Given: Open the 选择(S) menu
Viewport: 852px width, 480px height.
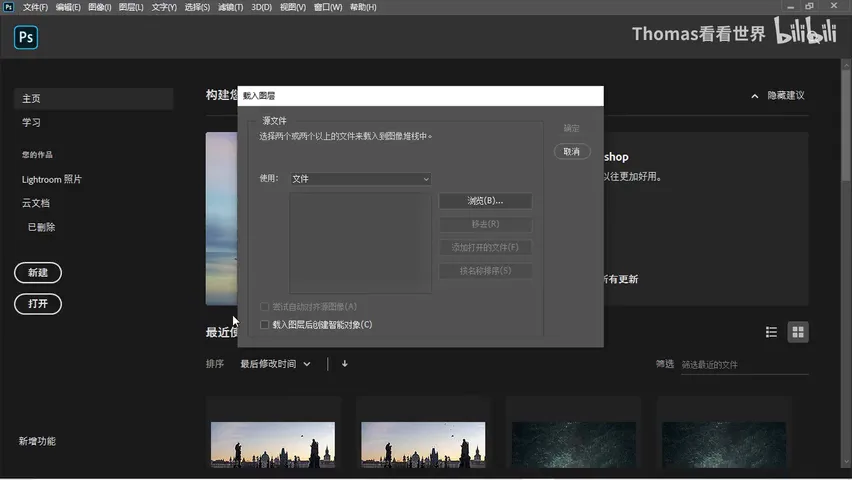Looking at the screenshot, I should [197, 7].
